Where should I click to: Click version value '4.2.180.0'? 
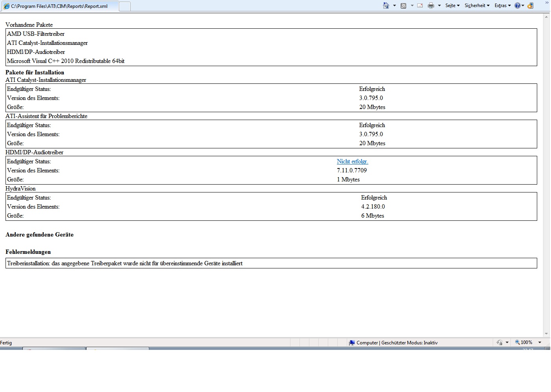point(373,207)
